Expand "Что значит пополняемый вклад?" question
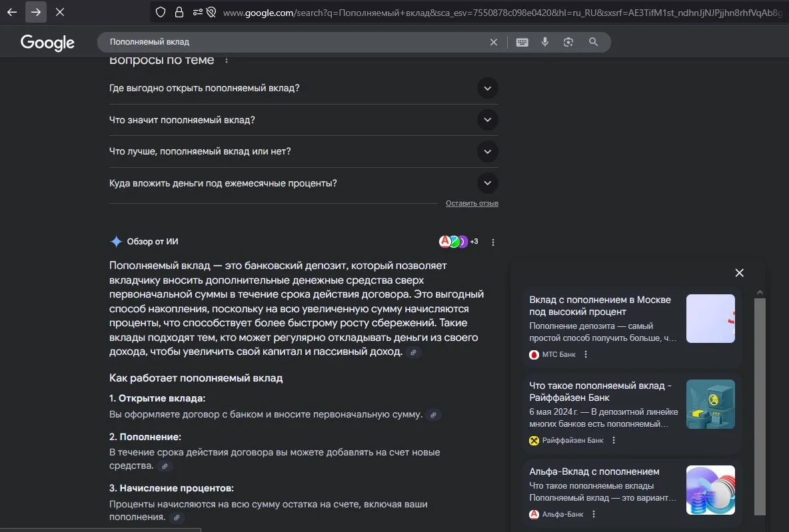This screenshot has height=532, width=789. (x=487, y=120)
